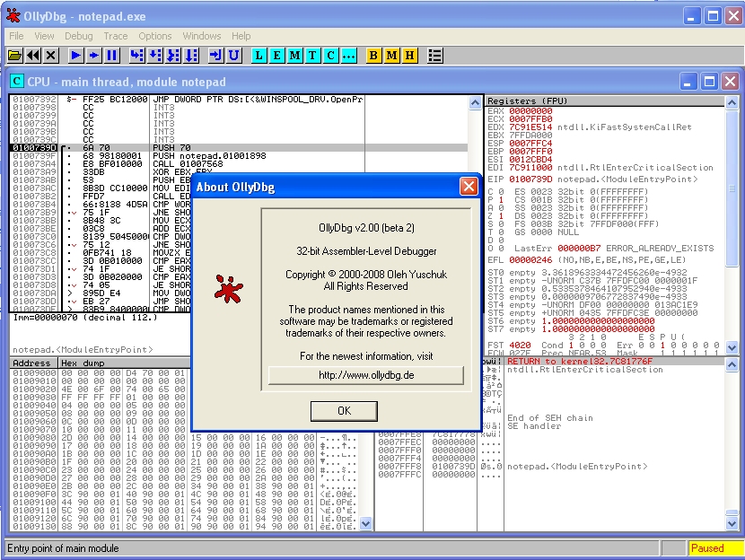Open Threads window via cyan T icon

click(x=312, y=56)
